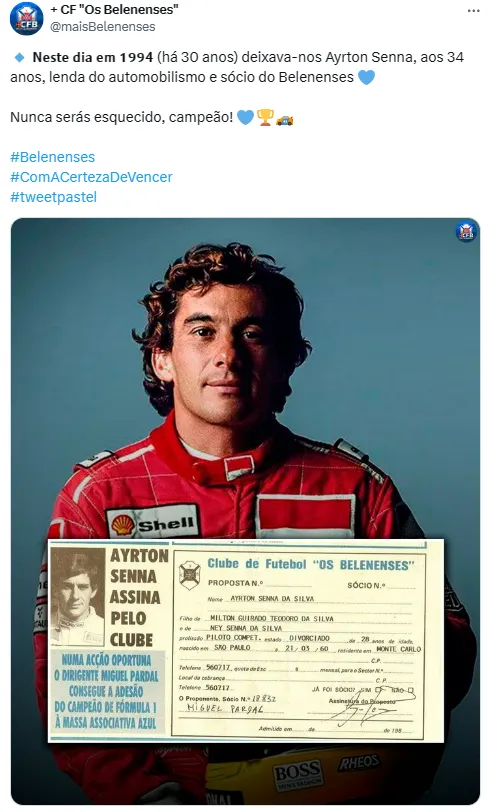
Task: Click the race car emoji
Action: 285,119
